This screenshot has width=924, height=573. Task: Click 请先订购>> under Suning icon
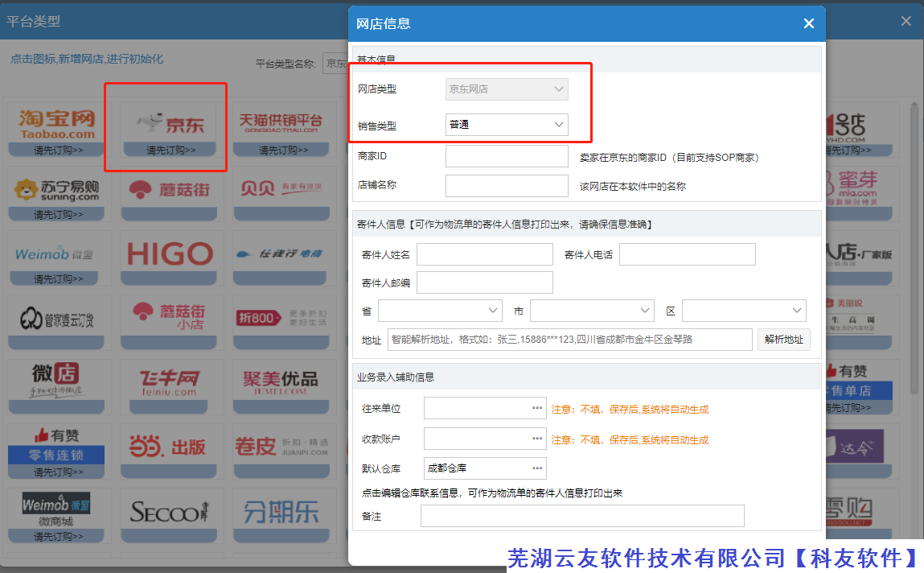[58, 215]
